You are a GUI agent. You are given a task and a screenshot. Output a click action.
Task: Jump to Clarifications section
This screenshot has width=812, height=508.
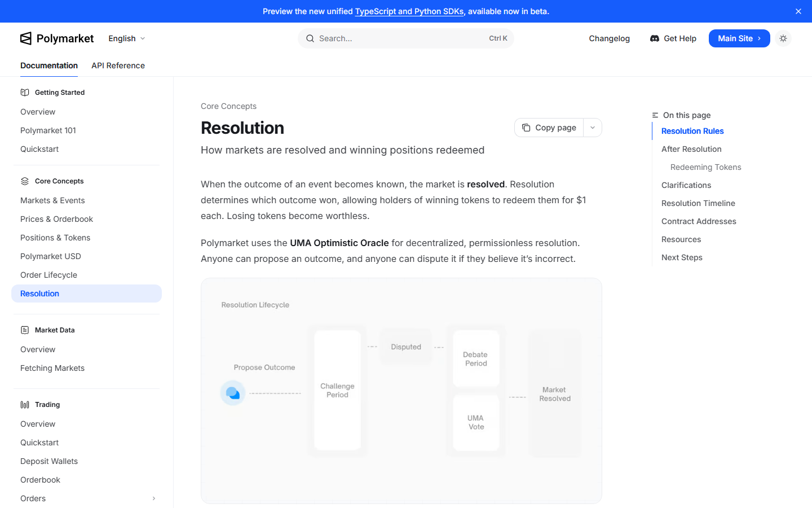[686, 185]
